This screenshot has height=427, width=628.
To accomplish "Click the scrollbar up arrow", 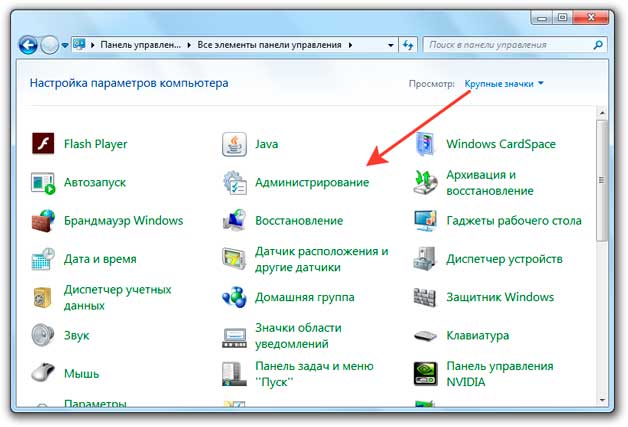I will [602, 113].
